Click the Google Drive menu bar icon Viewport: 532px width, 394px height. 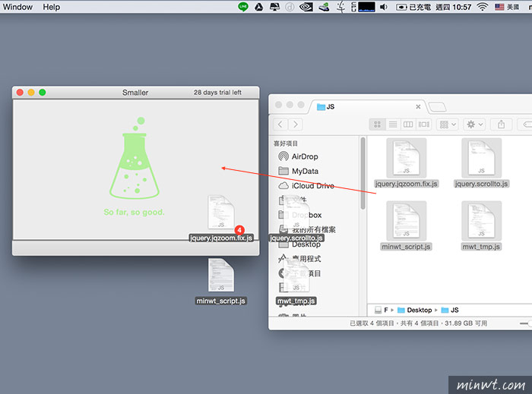(259, 7)
